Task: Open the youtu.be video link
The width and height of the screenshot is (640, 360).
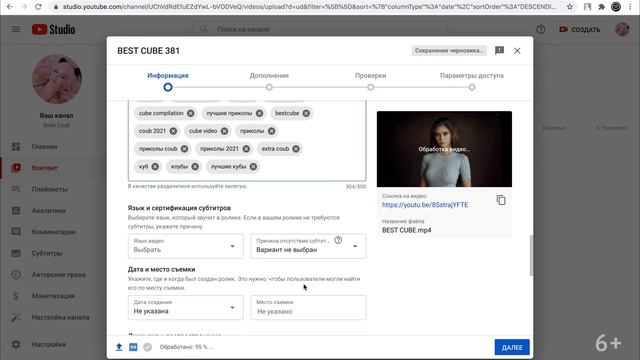Action: pyautogui.click(x=425, y=205)
